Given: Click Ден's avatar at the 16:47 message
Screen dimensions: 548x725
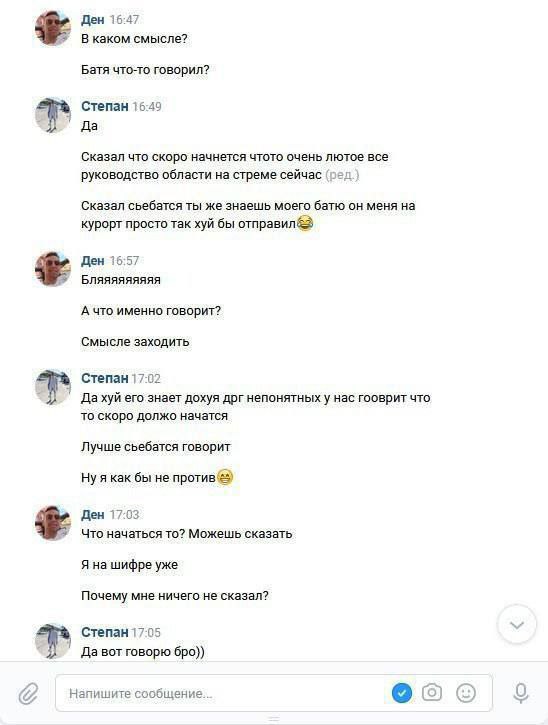Looking at the screenshot, I should [53, 28].
